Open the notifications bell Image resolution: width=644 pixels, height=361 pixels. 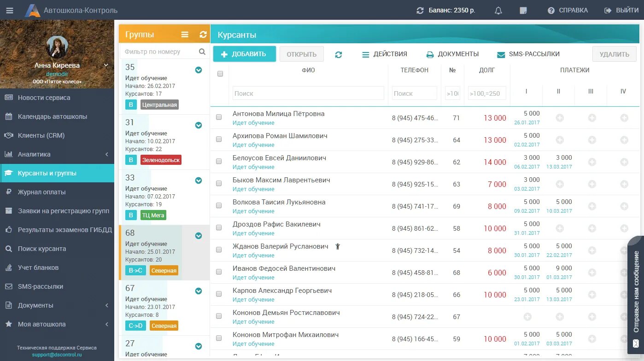click(498, 10)
